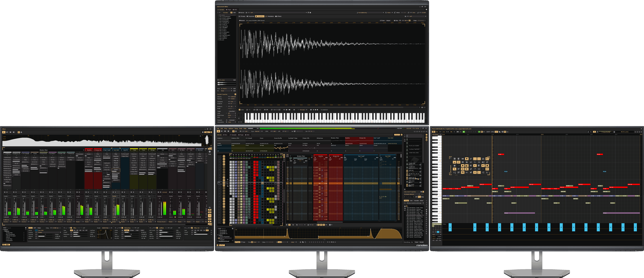Select the LP filter type in Filter device
Image resolution: width=644 pixels, height=278 pixels.
(x=72, y=230)
